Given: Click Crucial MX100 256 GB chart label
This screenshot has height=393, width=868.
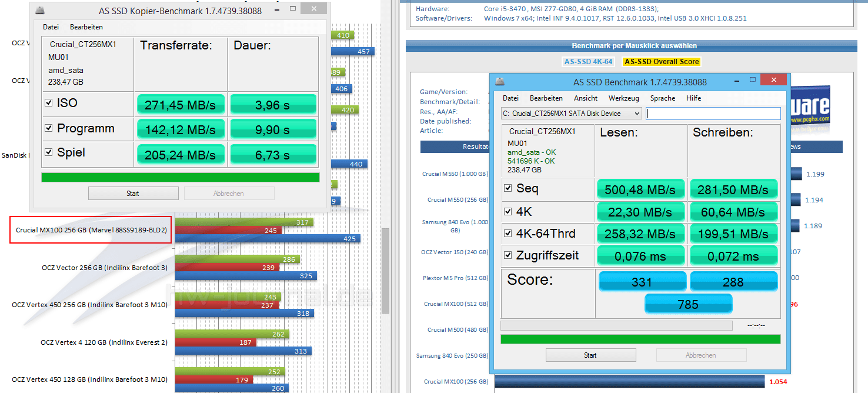Looking at the screenshot, I should (x=91, y=231).
